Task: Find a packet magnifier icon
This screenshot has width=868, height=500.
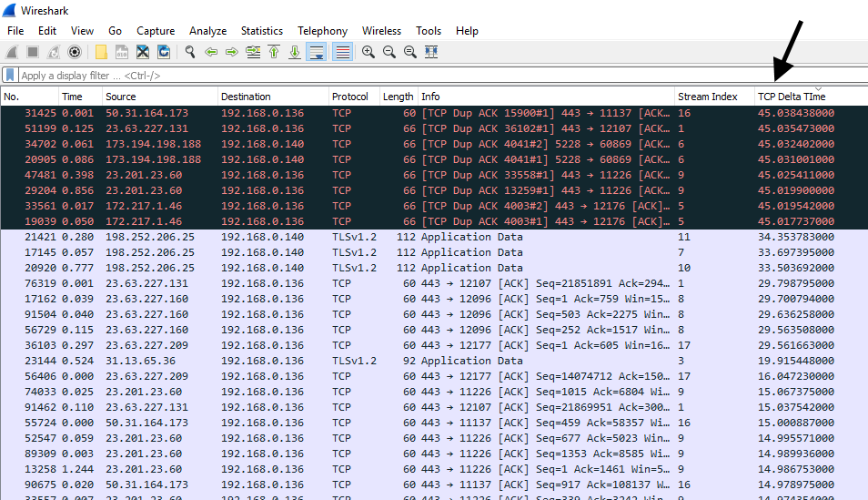Action: pyautogui.click(x=190, y=52)
